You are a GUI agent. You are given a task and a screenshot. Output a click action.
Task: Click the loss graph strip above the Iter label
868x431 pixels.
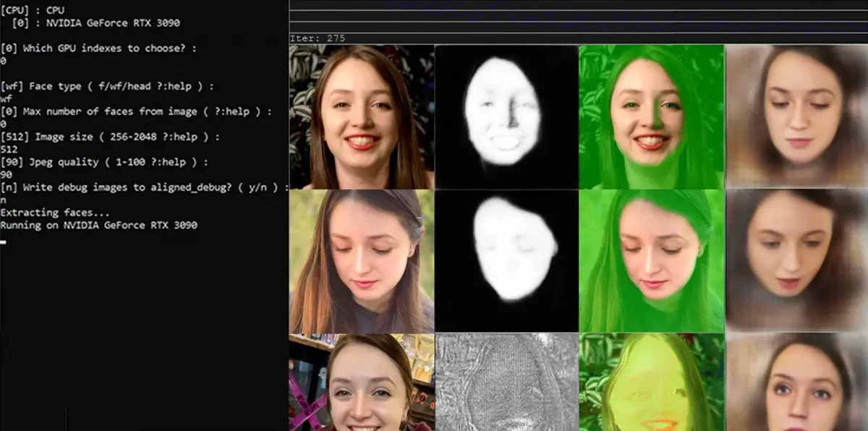pos(579,16)
